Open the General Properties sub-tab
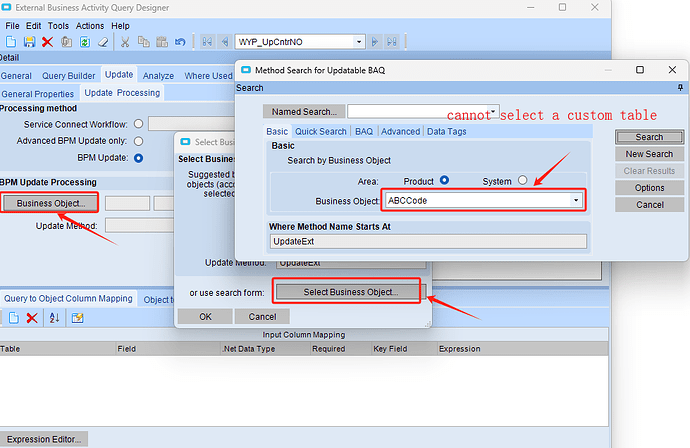Viewport: 690px width, 448px height. 38,94
